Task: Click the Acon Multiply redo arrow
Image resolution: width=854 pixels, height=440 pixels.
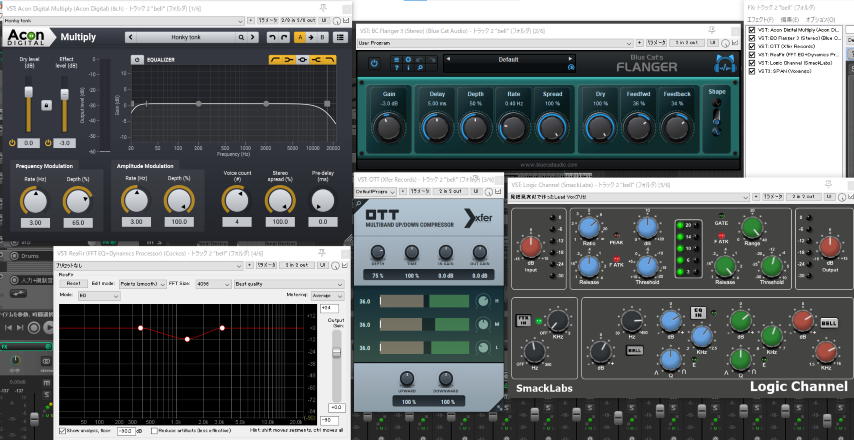Action: [x=283, y=37]
